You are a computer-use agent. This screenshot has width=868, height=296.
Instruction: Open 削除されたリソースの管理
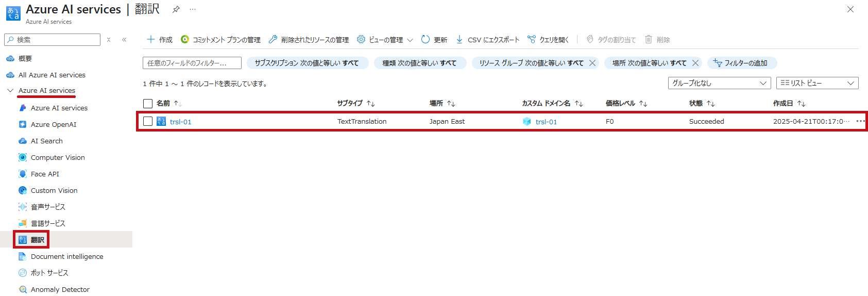click(x=309, y=40)
